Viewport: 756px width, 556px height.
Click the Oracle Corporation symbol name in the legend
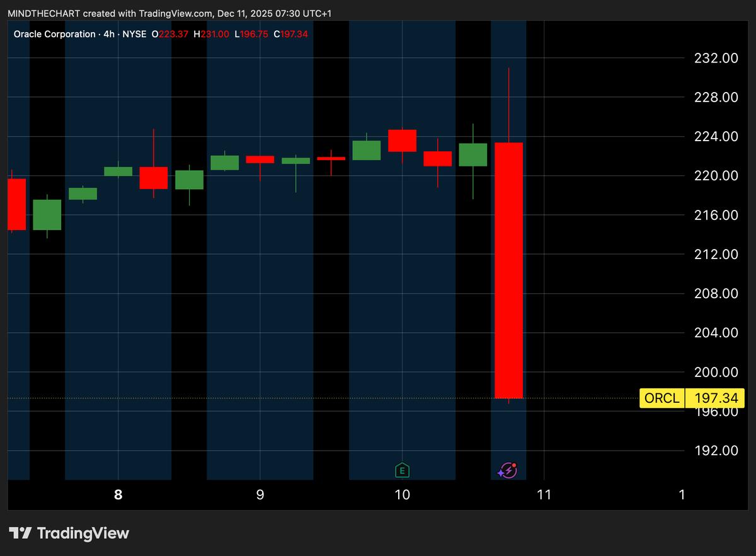point(54,34)
